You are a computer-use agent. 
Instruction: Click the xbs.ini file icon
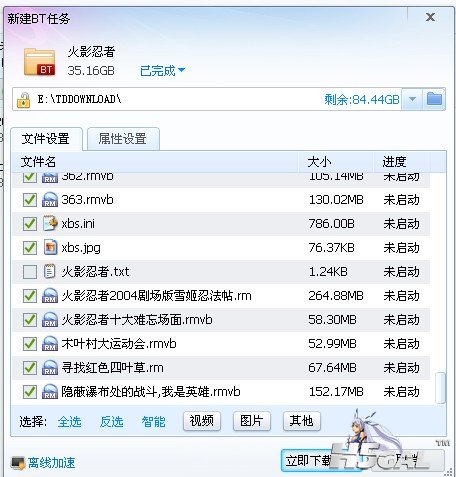tap(50, 224)
